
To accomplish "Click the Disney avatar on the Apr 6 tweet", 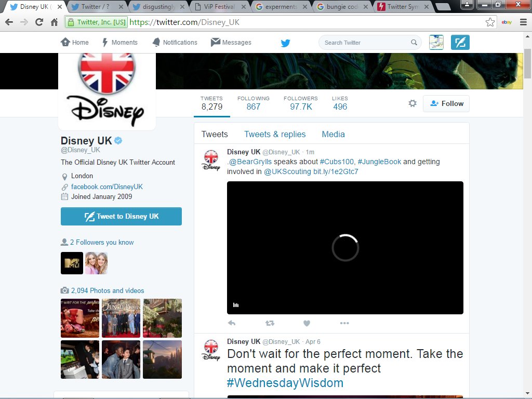I will (211, 350).
